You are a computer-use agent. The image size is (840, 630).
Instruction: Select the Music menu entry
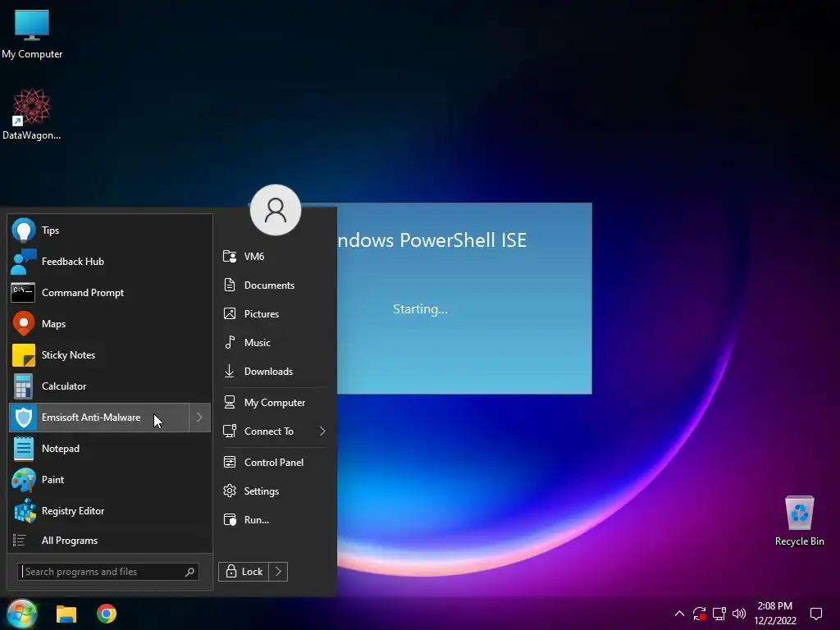point(274,342)
